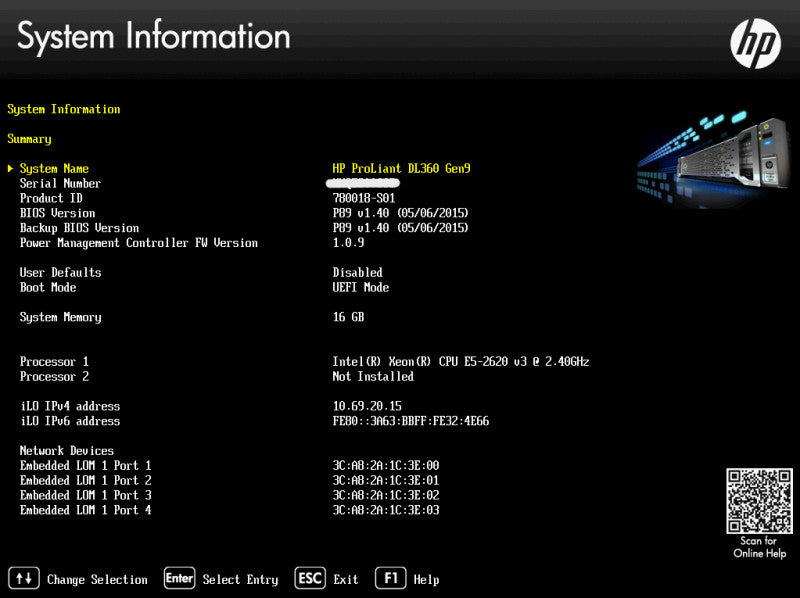Click the F1 key icon for help
This screenshot has height=598, width=800.
pos(390,578)
